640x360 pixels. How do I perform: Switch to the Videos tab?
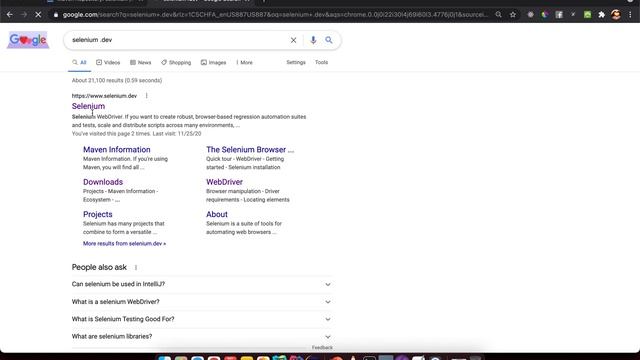point(108,62)
